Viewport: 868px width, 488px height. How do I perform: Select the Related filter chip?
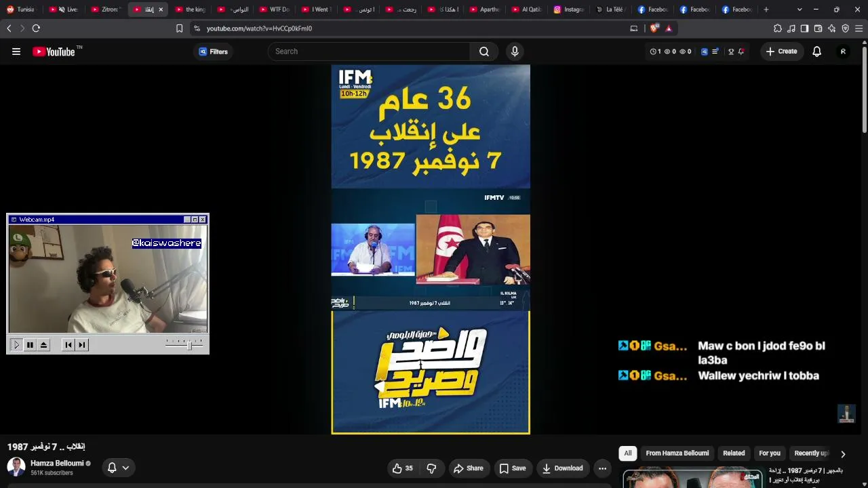point(734,453)
